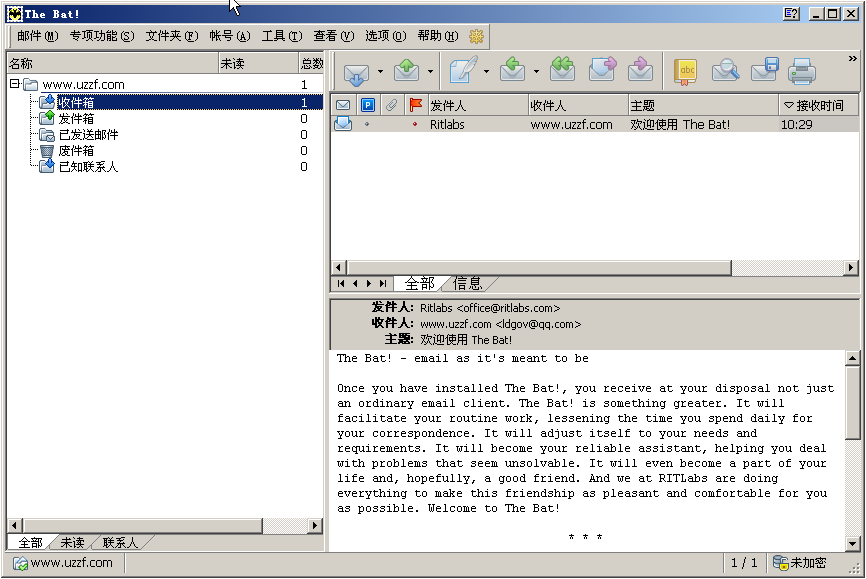Image resolution: width=866 pixels, height=579 pixels.
Task: Switch to the 全部 tab in message list
Action: click(x=420, y=283)
